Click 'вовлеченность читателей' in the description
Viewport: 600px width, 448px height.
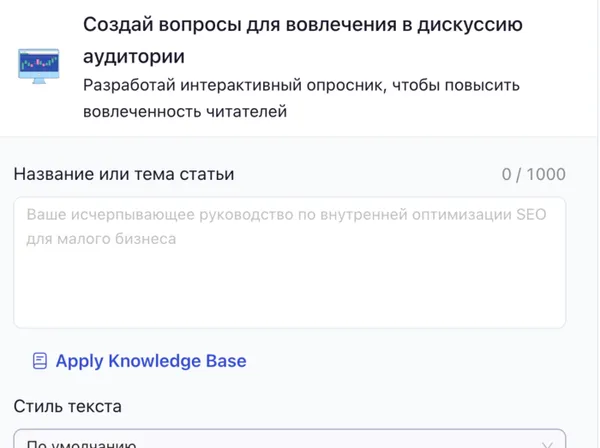pos(185,111)
